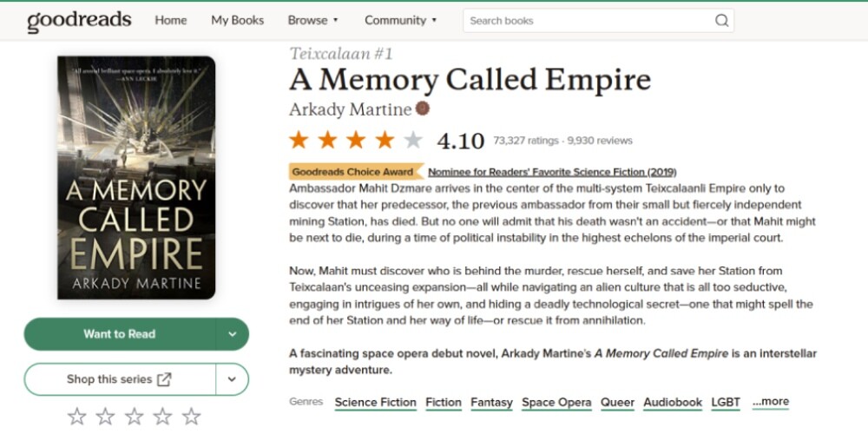Rate the book four stars
Screen dimensions: 868x434
pyautogui.click(x=163, y=417)
